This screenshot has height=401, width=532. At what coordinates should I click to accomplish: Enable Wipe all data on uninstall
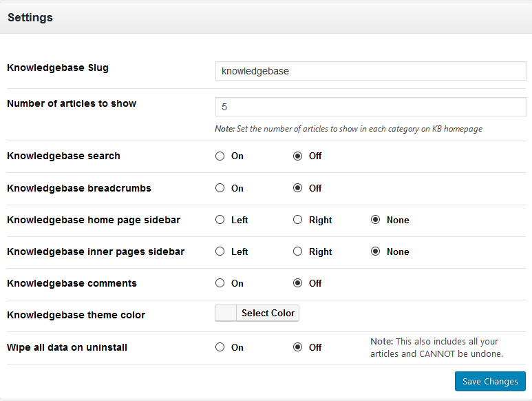click(x=220, y=347)
